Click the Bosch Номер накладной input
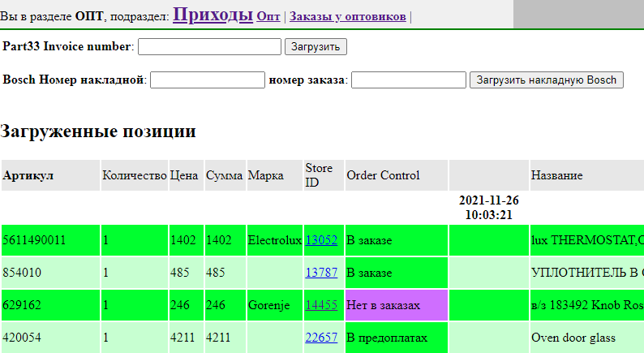 click(x=208, y=80)
